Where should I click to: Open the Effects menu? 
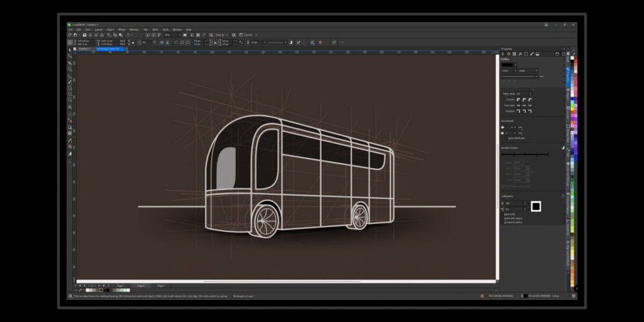[121, 30]
